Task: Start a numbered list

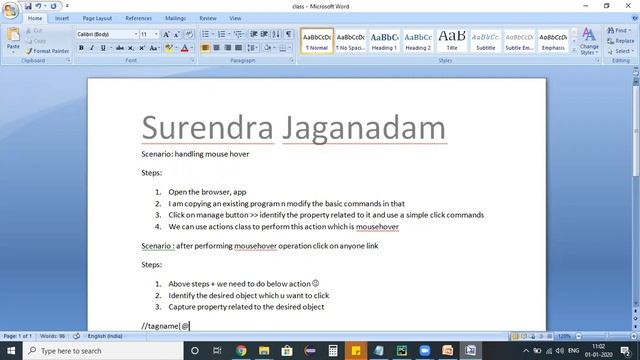Action: pyautogui.click(x=221, y=34)
